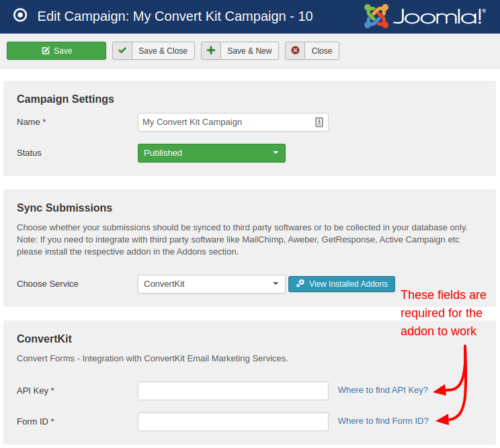Click the Save & New text button

coord(249,50)
